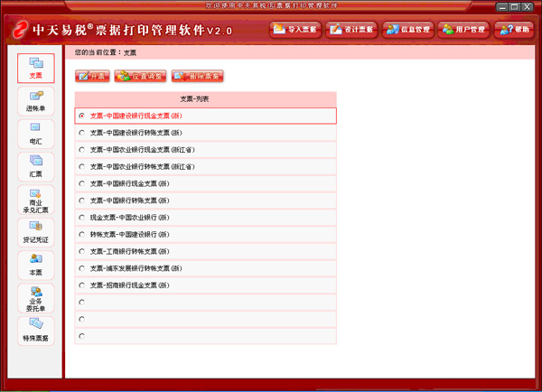Open 设计票据 from the header bar
The image size is (542, 392).
[x=351, y=30]
